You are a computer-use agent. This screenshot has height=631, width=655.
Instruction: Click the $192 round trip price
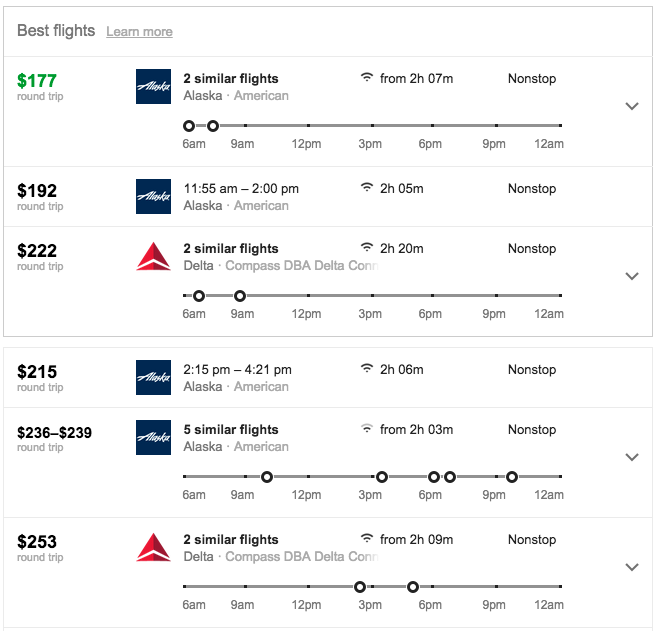click(37, 191)
